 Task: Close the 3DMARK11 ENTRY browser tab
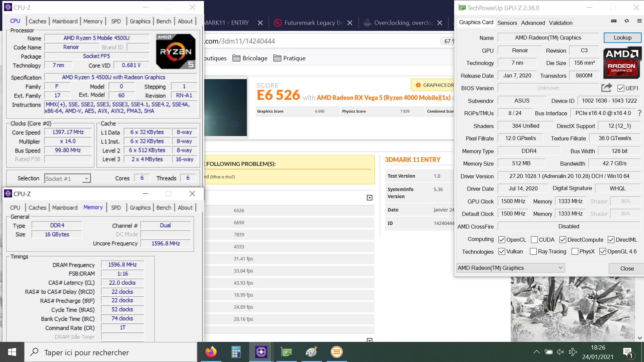pyautogui.click(x=260, y=23)
